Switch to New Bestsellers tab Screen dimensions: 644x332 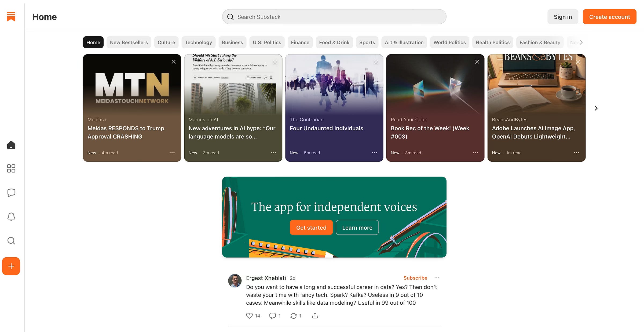tap(129, 42)
